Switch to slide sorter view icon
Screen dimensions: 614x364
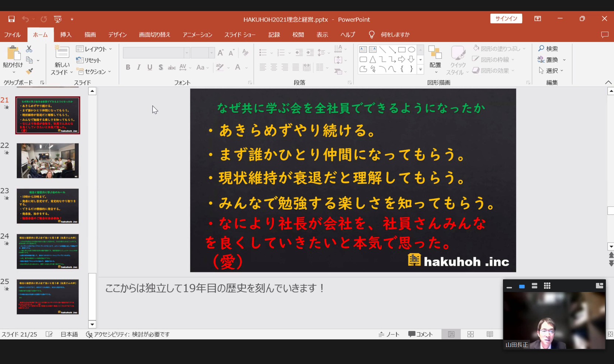point(470,334)
